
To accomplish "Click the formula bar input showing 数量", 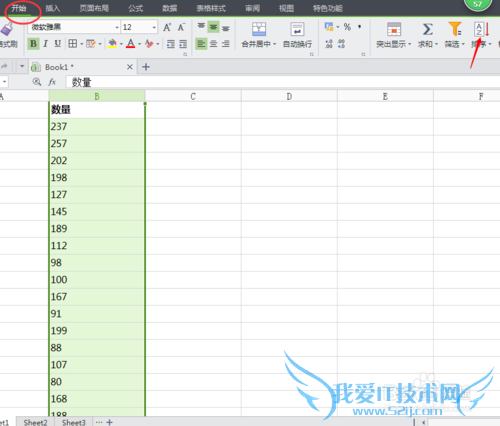I will pyautogui.click(x=282, y=82).
